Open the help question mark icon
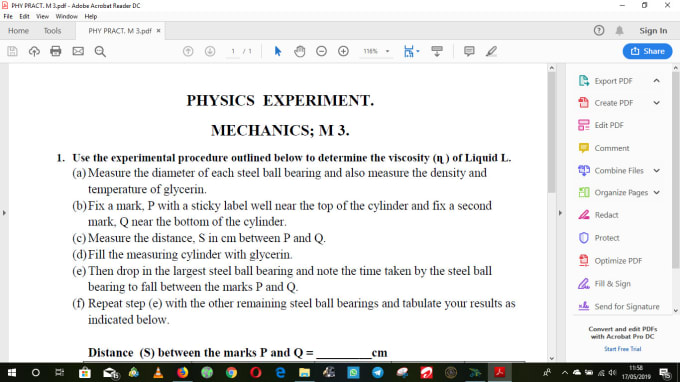The height and width of the screenshot is (382, 680). tap(599, 30)
